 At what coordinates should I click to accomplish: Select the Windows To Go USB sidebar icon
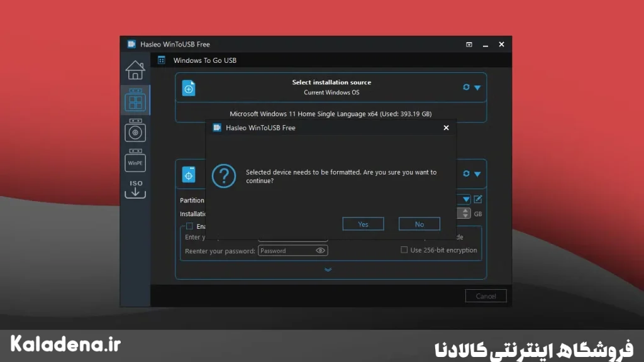[135, 100]
